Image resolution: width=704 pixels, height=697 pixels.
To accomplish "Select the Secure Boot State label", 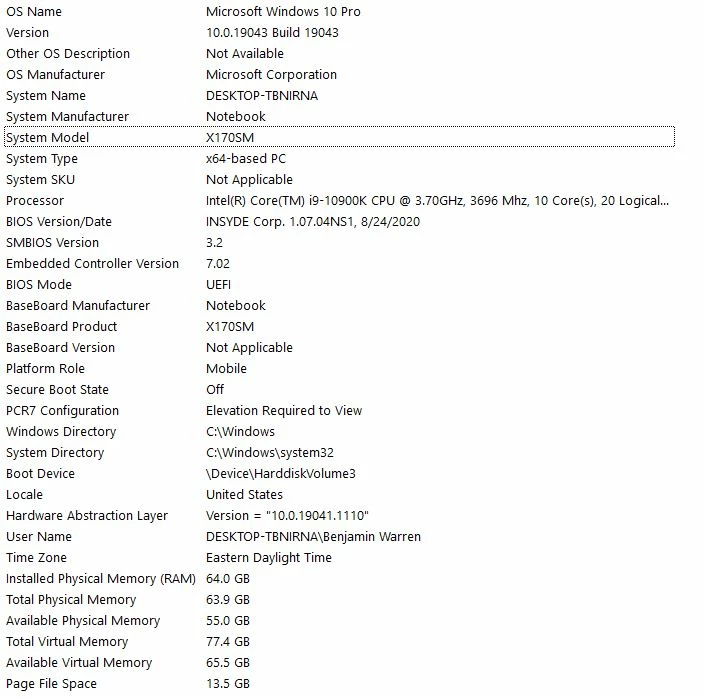I will pos(57,390).
